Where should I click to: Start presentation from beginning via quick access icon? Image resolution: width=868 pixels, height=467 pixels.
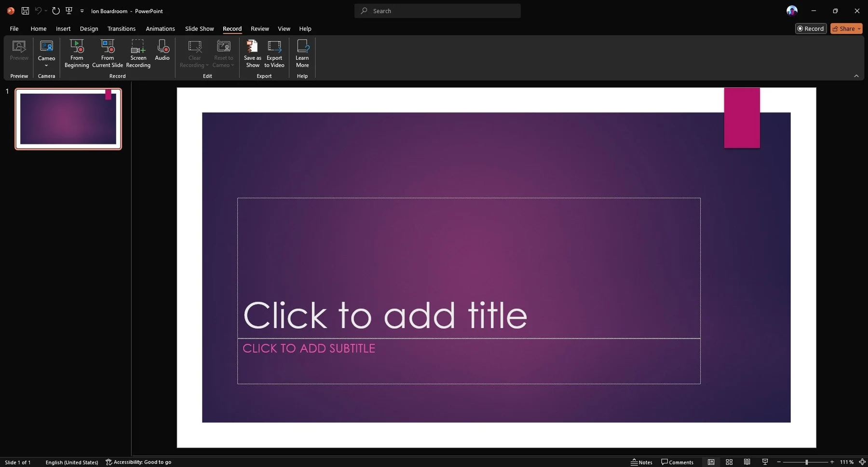[x=69, y=11]
